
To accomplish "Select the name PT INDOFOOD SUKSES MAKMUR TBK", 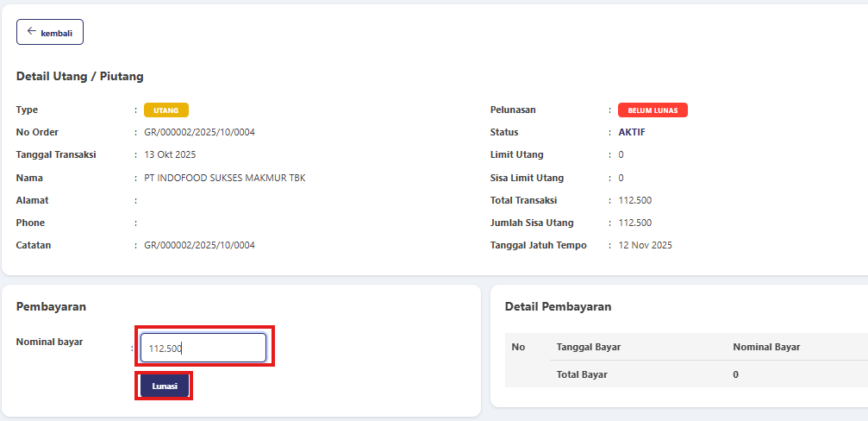I will pyautogui.click(x=224, y=179).
